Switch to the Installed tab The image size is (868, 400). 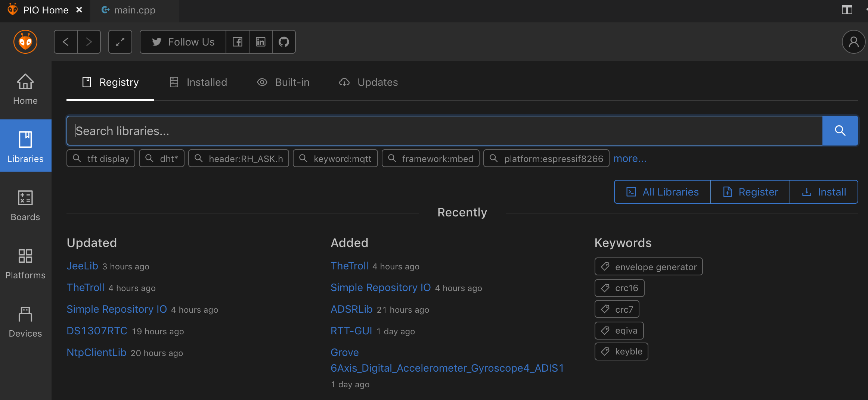point(198,82)
